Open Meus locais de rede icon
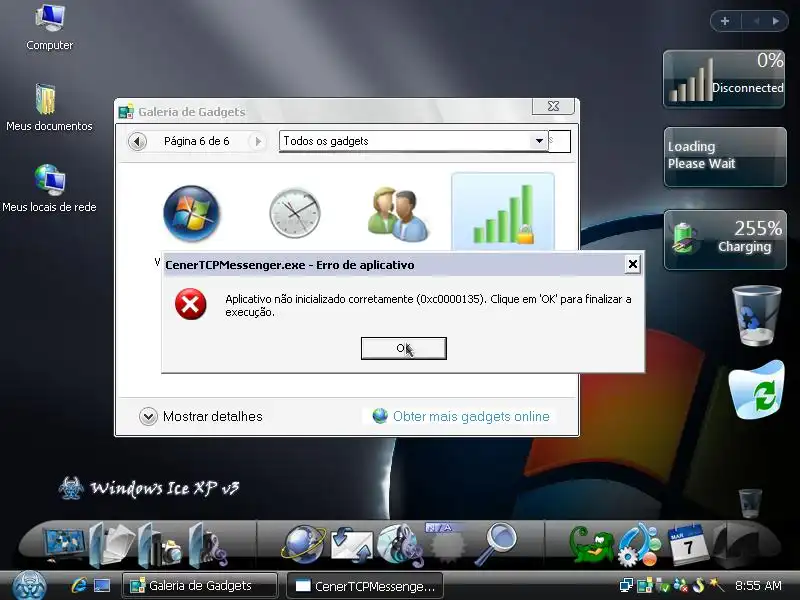Viewport: 800px width, 600px height. 49,188
